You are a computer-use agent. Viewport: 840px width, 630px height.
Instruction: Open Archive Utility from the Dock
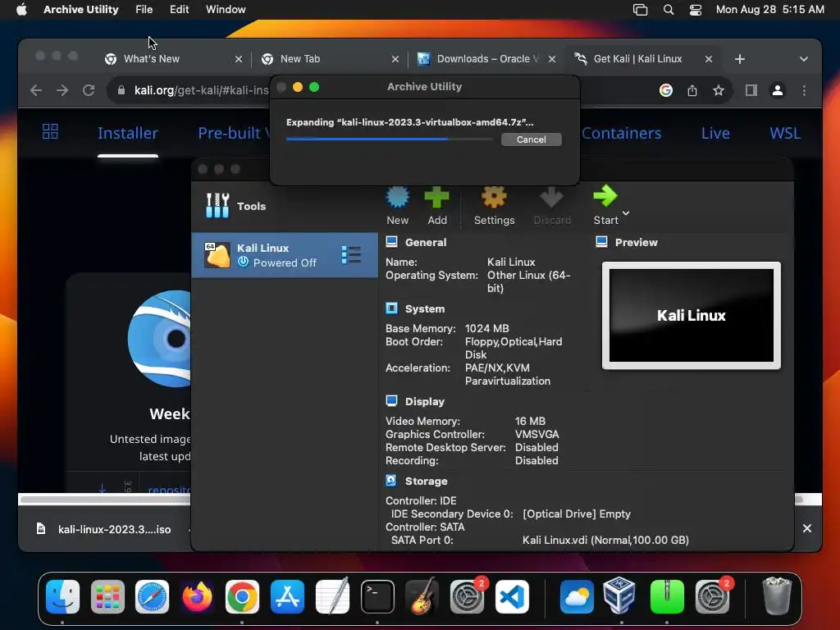667,597
